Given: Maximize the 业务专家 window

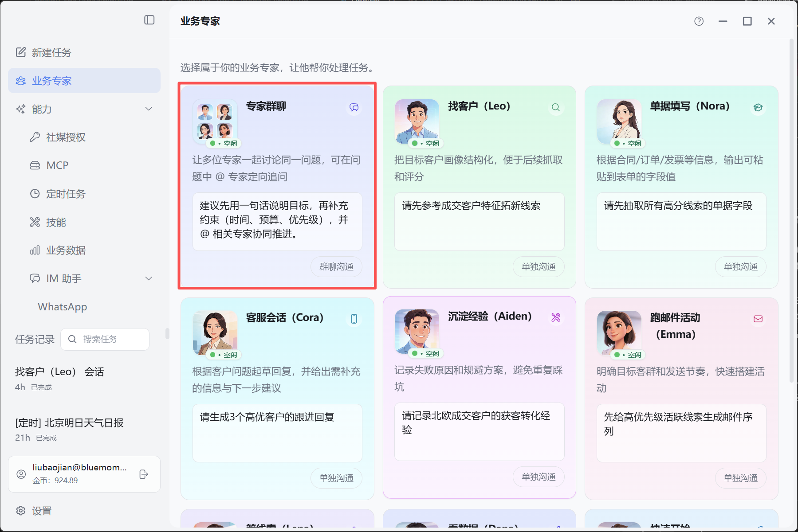Looking at the screenshot, I should (x=747, y=21).
